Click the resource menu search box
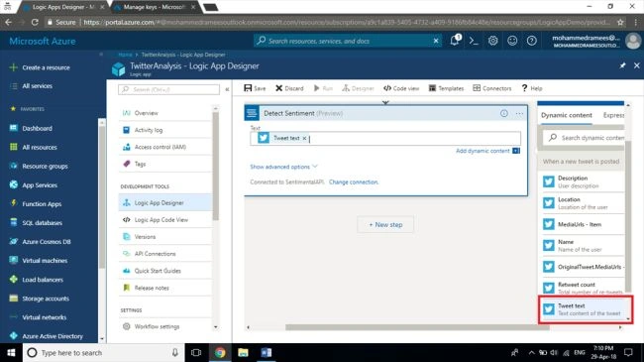Image resolution: width=644 pixels, height=362 pixels. 168,89
